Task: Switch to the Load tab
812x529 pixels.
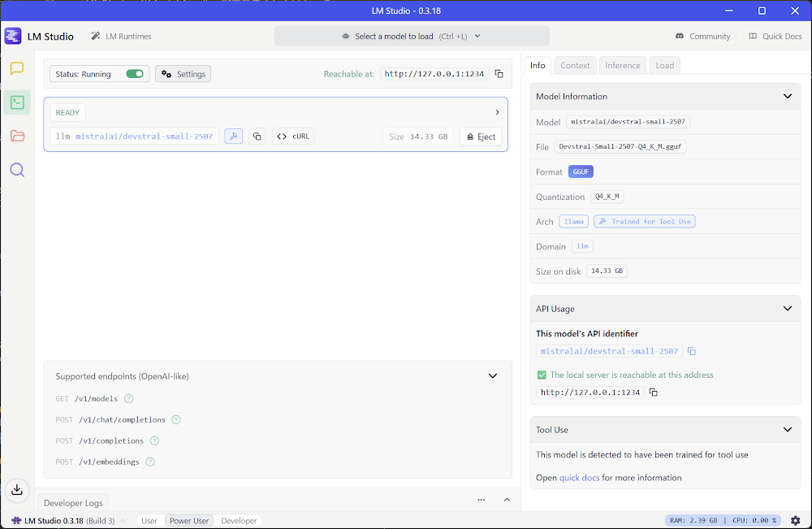Action: point(665,65)
